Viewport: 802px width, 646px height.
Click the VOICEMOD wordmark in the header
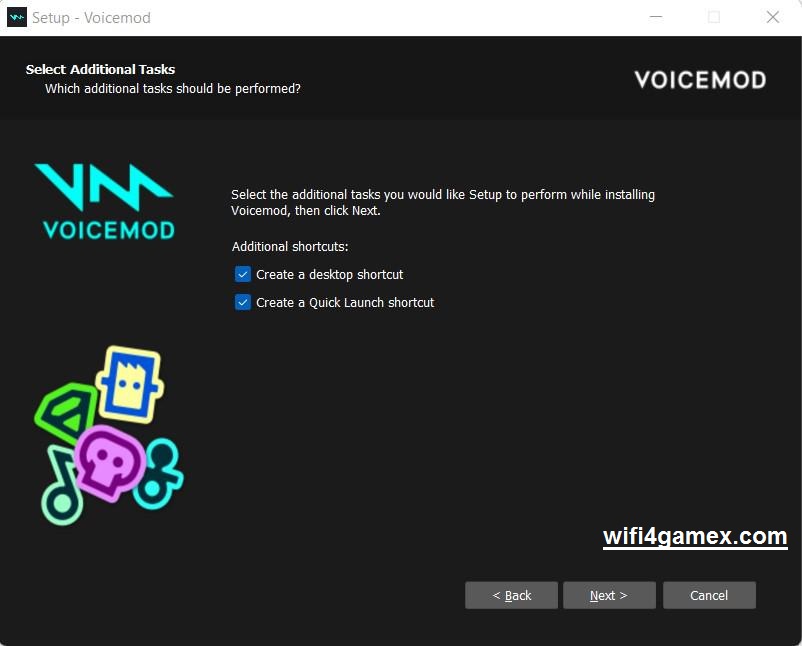(x=700, y=80)
